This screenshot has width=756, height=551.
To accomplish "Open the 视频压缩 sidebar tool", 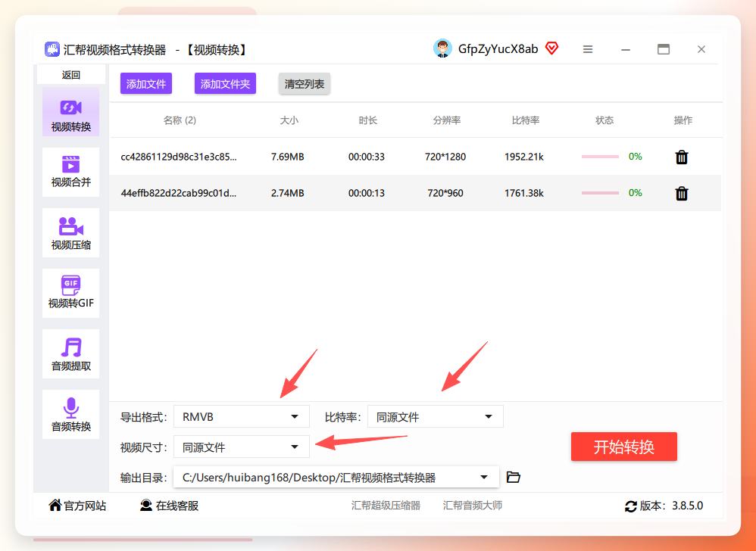I will pyautogui.click(x=71, y=232).
